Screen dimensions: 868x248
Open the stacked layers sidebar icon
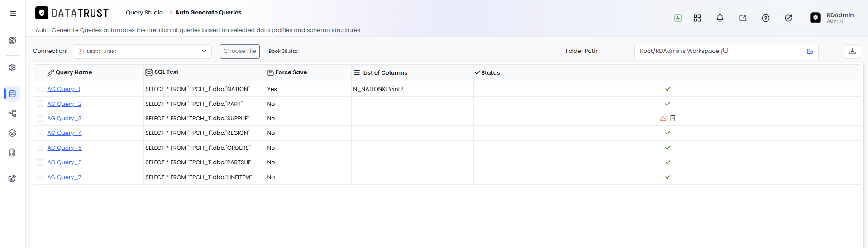[12, 133]
